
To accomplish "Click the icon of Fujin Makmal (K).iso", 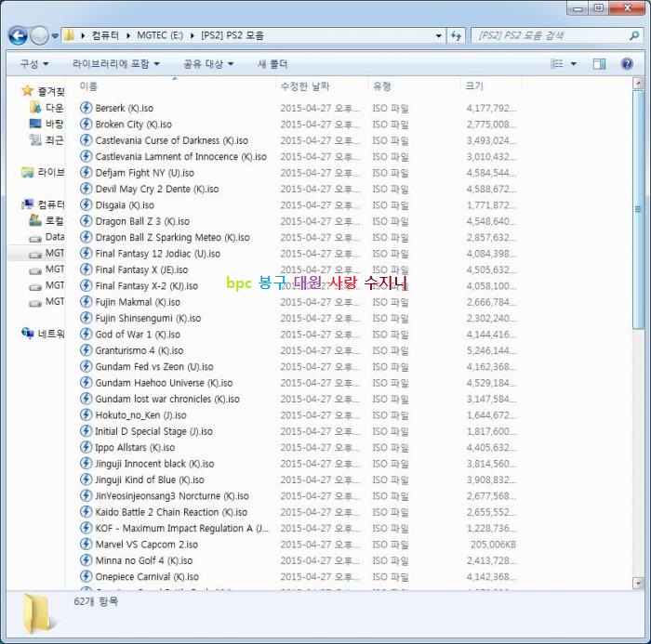I will pos(86,302).
